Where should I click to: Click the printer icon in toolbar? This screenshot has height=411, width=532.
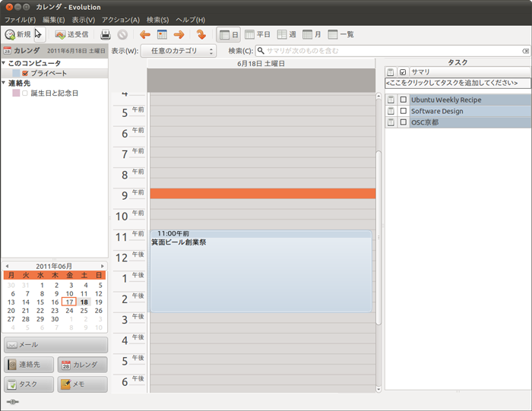click(x=106, y=34)
